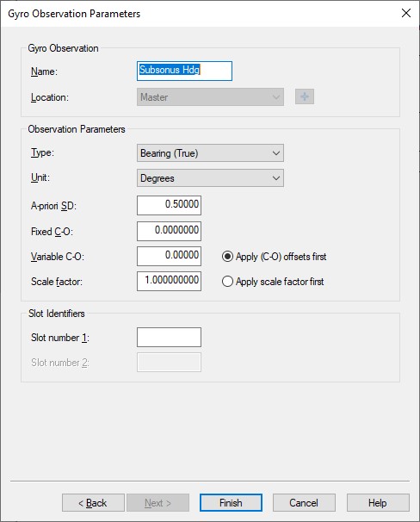Click the Slot number 1: label
Image resolution: width=420 pixels, height=522 pixels.
(x=60, y=338)
